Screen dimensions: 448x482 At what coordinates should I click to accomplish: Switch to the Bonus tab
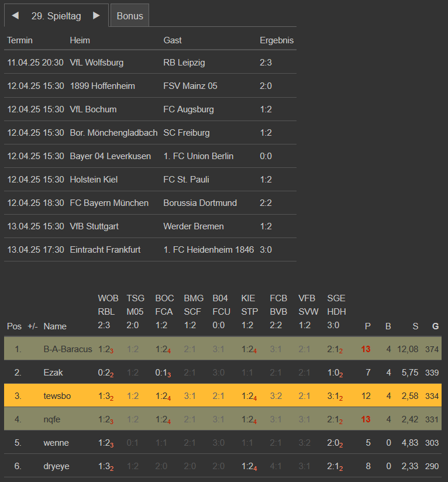point(130,16)
